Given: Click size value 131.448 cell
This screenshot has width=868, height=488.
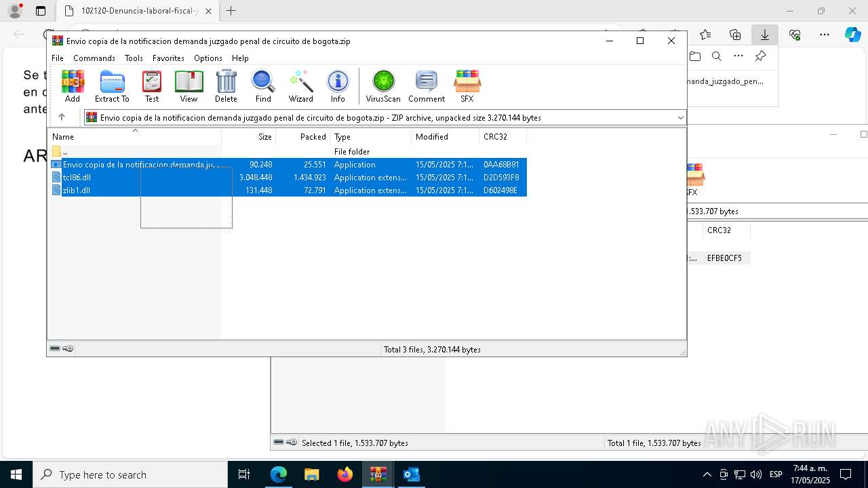Looking at the screenshot, I should coord(258,190).
